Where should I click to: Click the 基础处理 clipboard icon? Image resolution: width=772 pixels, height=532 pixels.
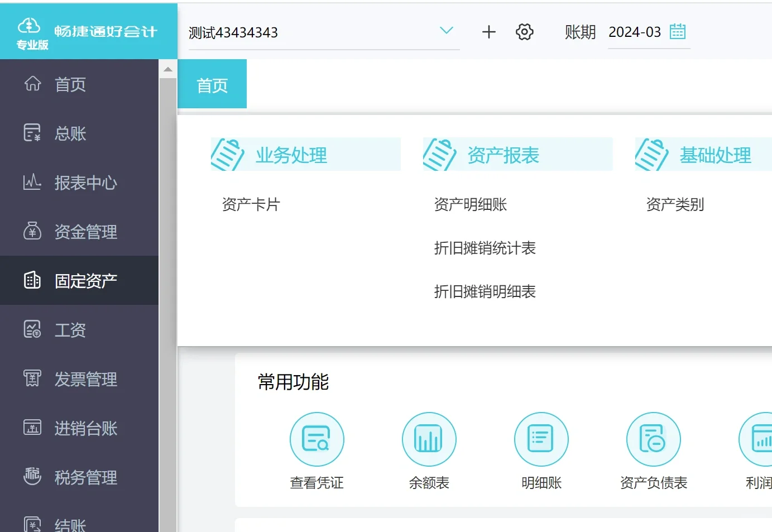pyautogui.click(x=652, y=155)
